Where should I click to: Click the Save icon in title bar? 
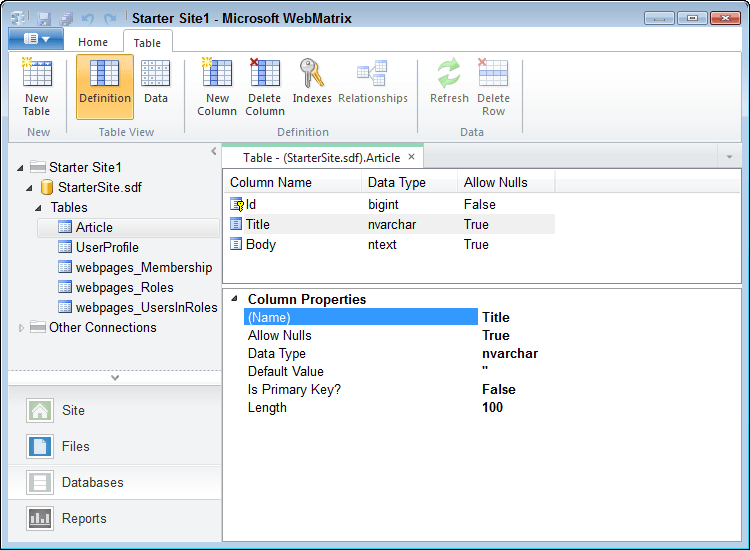(44, 19)
